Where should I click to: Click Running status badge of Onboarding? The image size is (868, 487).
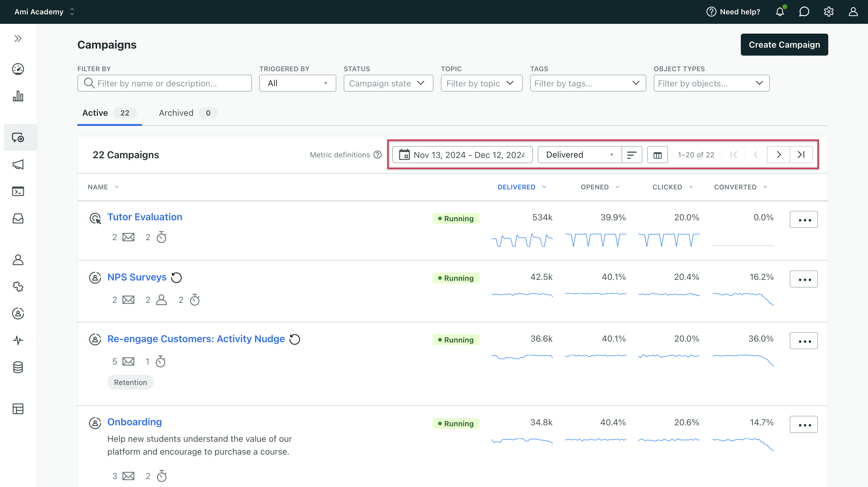[x=456, y=424]
